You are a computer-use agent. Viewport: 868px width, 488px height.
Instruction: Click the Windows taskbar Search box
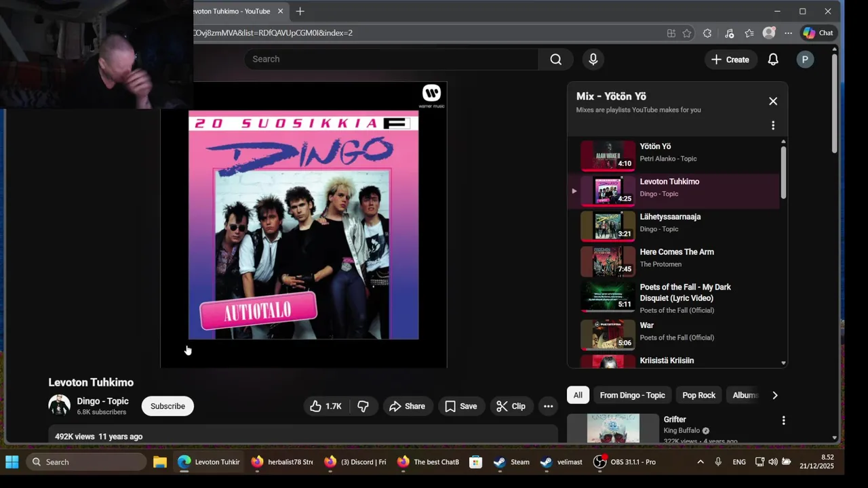tap(86, 462)
